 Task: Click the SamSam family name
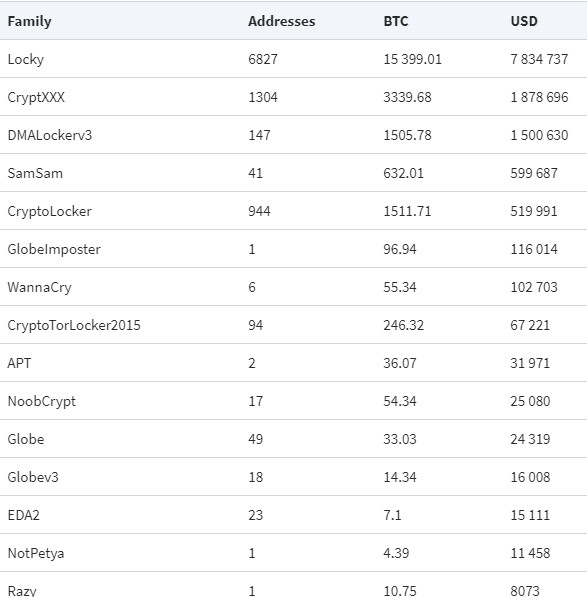point(35,173)
